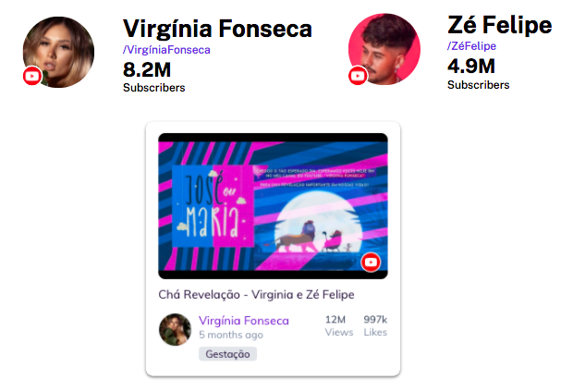
Task: Open video title Chá Revelação - Virginia e Zé Felipe
Action: [x=256, y=295]
